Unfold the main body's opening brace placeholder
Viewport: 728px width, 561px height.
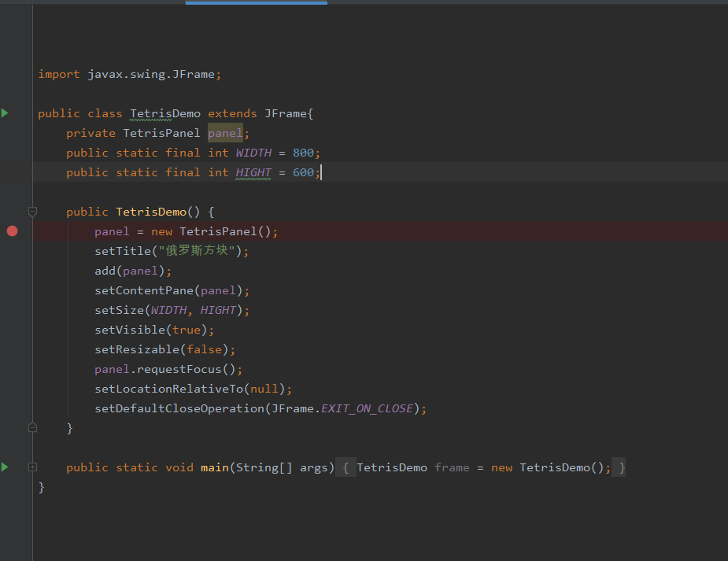[346, 467]
